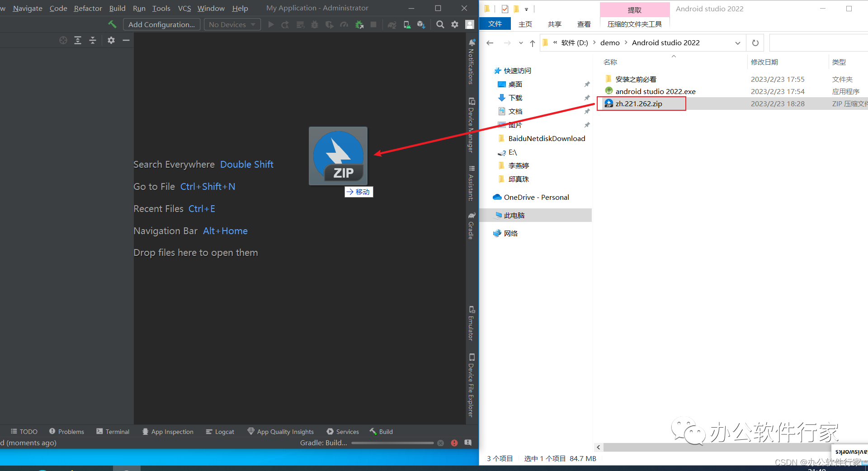Click the Expand All icon in project panel
The width and height of the screenshot is (868, 471).
tap(78, 40)
